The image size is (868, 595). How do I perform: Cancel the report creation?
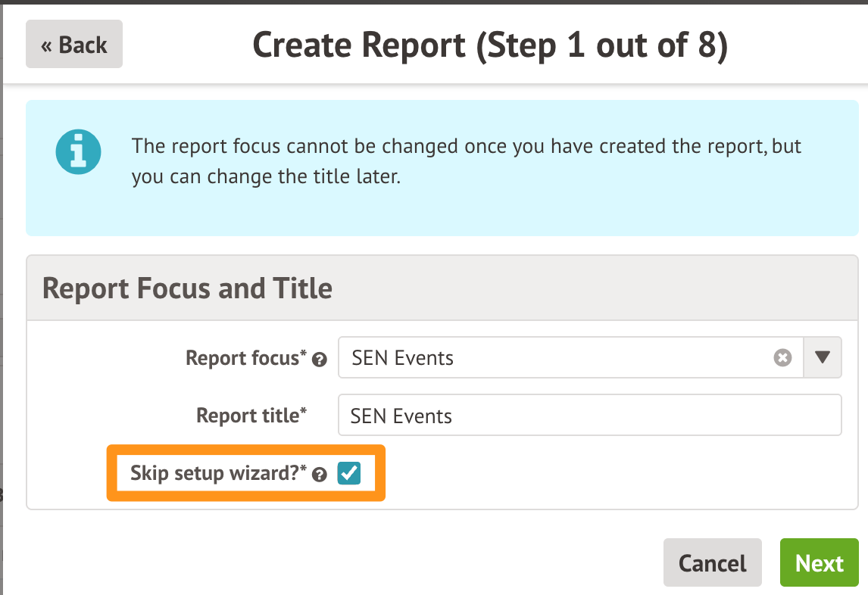point(712,563)
